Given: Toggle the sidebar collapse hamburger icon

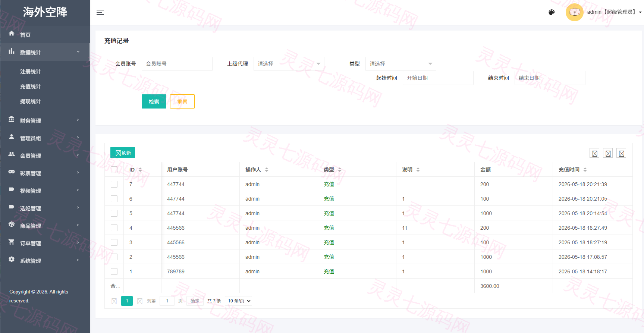Looking at the screenshot, I should tap(100, 12).
